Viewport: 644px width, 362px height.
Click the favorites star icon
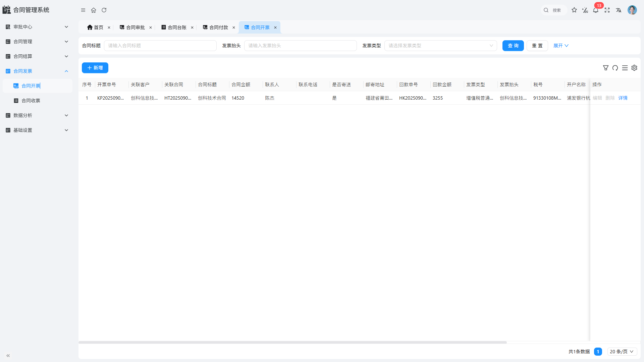pos(574,10)
